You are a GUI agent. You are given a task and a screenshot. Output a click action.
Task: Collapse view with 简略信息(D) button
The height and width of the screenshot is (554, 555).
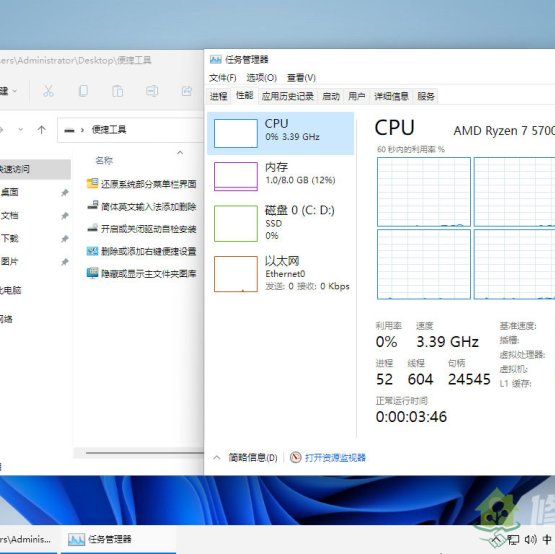click(x=246, y=457)
